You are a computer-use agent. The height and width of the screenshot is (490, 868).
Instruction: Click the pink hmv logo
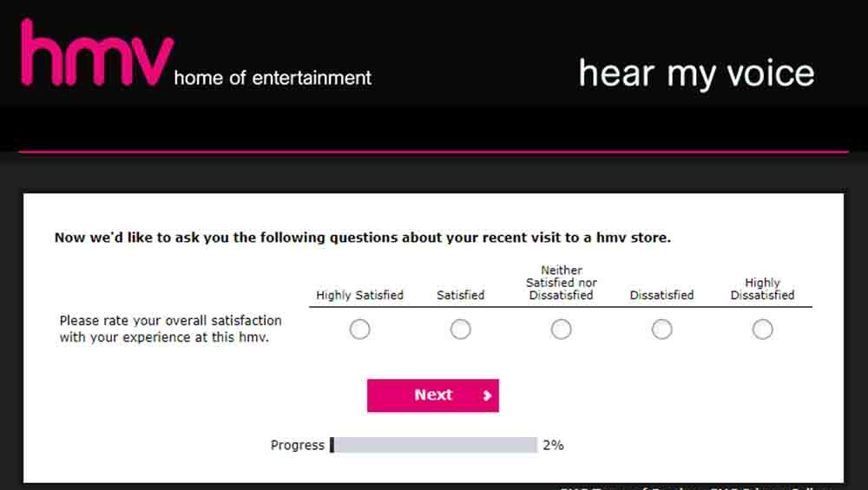pyautogui.click(x=97, y=53)
